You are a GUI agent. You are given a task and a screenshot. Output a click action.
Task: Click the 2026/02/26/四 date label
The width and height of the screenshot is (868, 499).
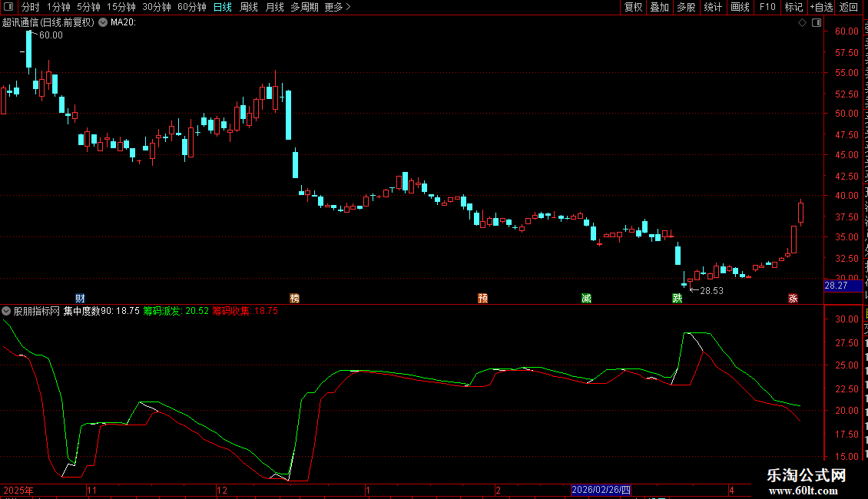(601, 490)
